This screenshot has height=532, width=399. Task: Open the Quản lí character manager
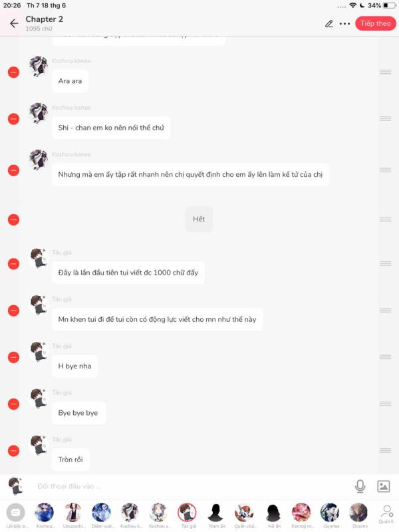[386, 515]
